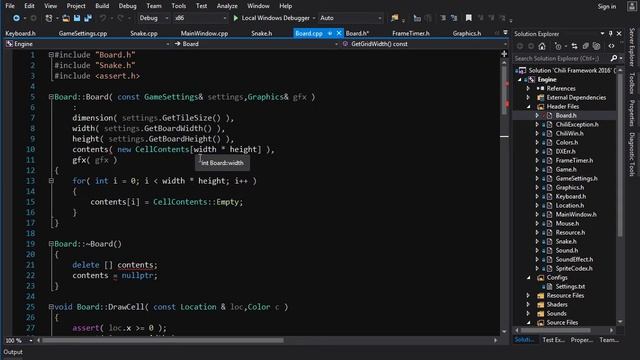This screenshot has height=360, width=640.
Task: Collapse the DrawCell function outlining toggle
Action: (51, 307)
